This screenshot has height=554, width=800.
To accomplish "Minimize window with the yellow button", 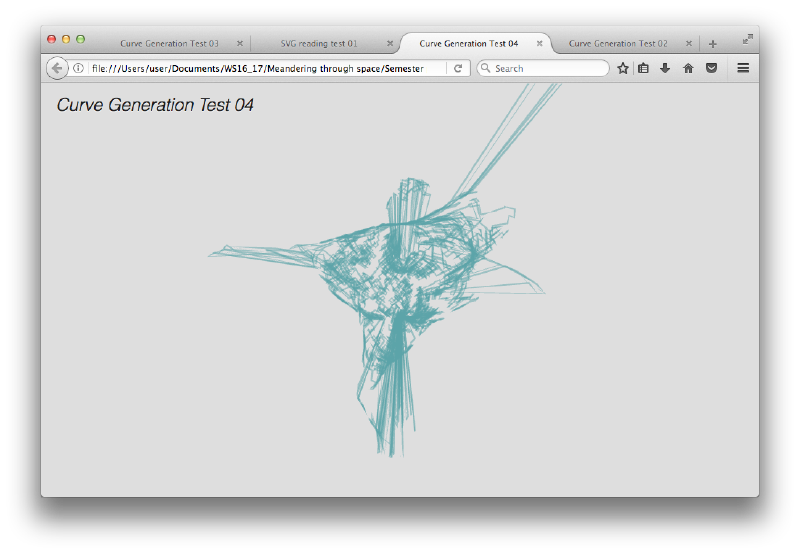I will click(66, 39).
